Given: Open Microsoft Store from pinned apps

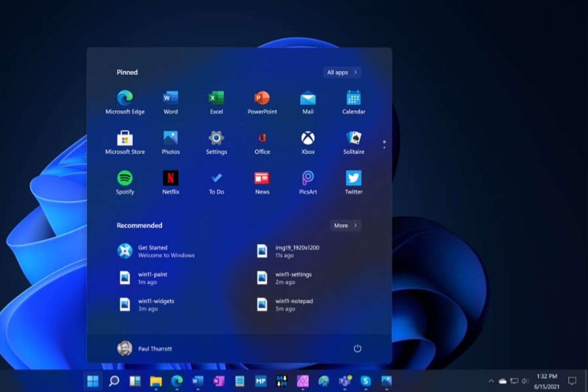Looking at the screenshot, I should pyautogui.click(x=125, y=142).
